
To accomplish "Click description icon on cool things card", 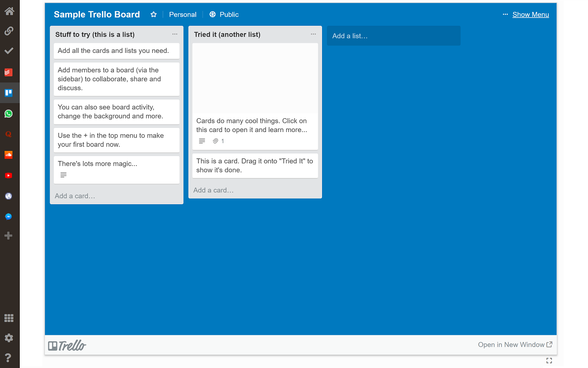I will pyautogui.click(x=202, y=141).
